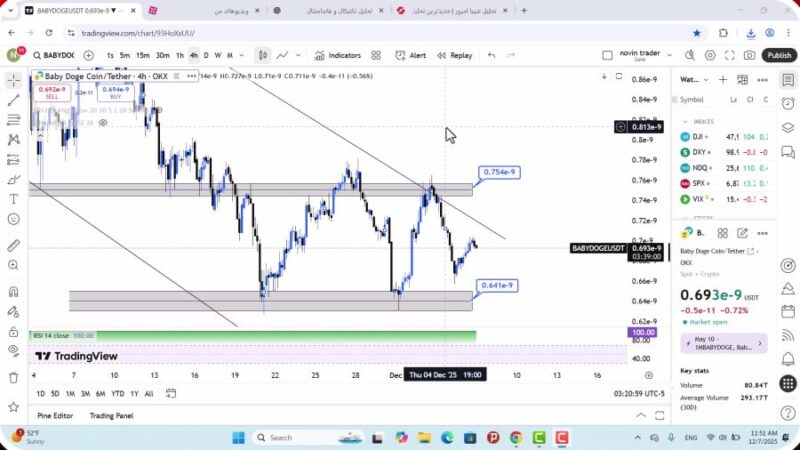Enter fullscreen mode on the chart

(728, 56)
